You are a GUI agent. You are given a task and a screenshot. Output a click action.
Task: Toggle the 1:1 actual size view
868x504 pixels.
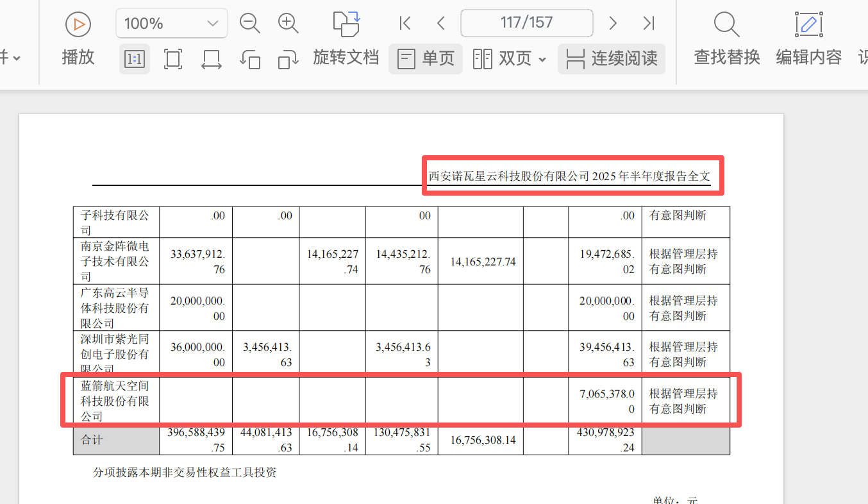135,60
